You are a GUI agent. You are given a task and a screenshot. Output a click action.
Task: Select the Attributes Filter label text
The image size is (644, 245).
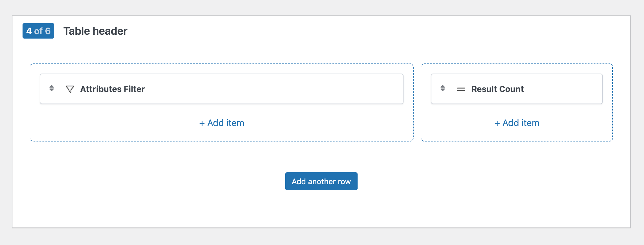pos(112,89)
